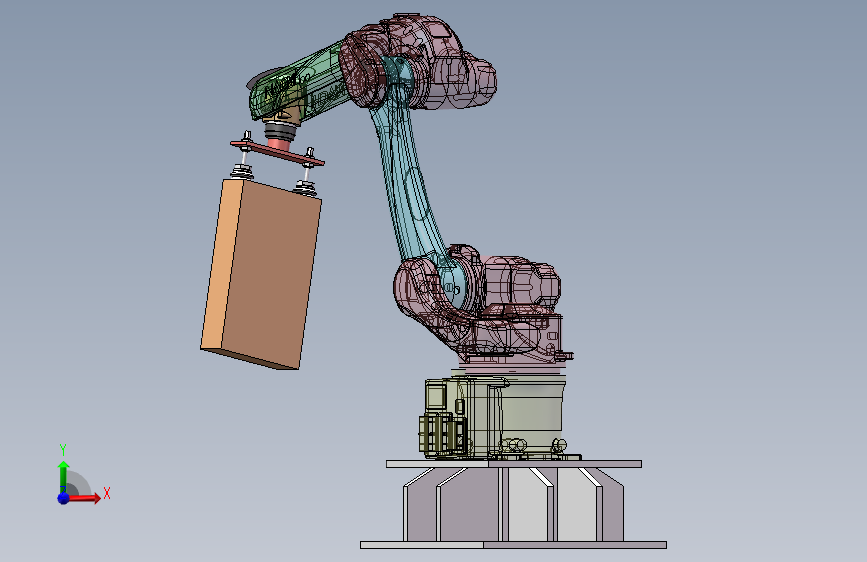Select the pedestal top mounting plate
The width and height of the screenshot is (867, 562).
(x=514, y=464)
